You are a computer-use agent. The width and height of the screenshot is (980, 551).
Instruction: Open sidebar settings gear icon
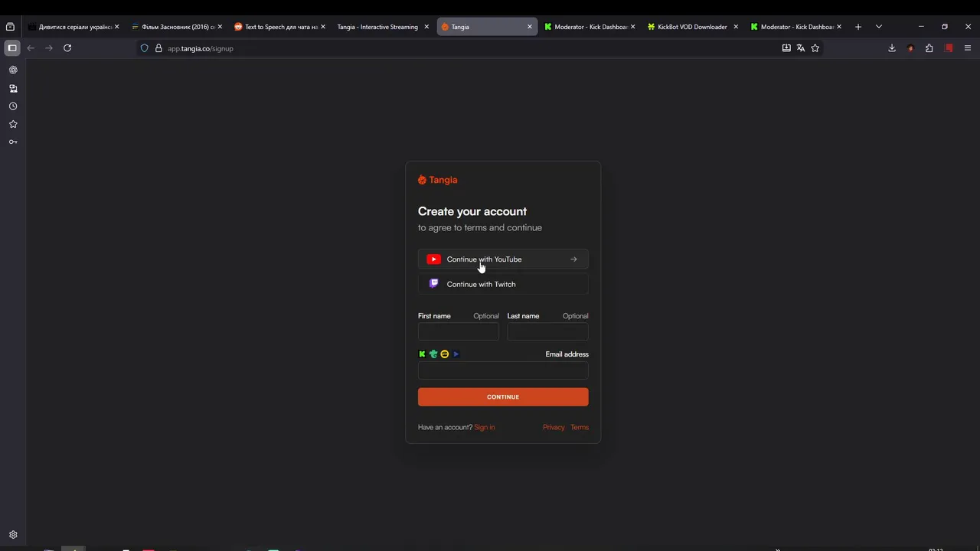click(13, 535)
